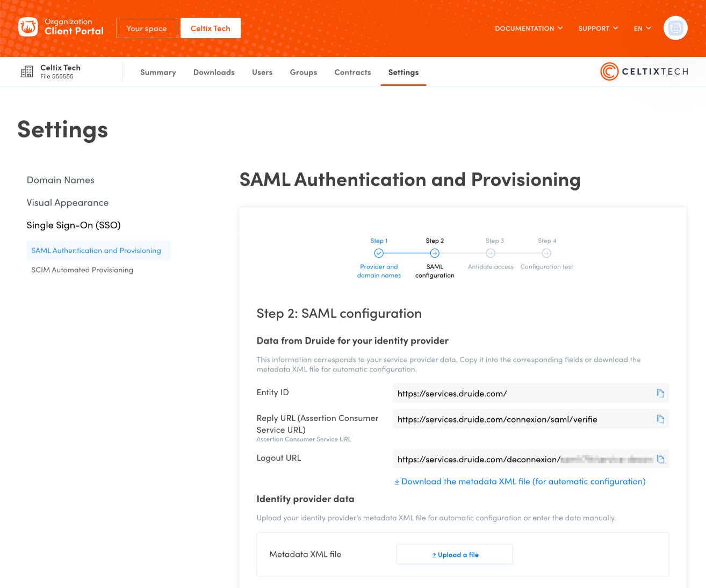Expand the EN language selector
The image size is (706, 588).
(642, 28)
